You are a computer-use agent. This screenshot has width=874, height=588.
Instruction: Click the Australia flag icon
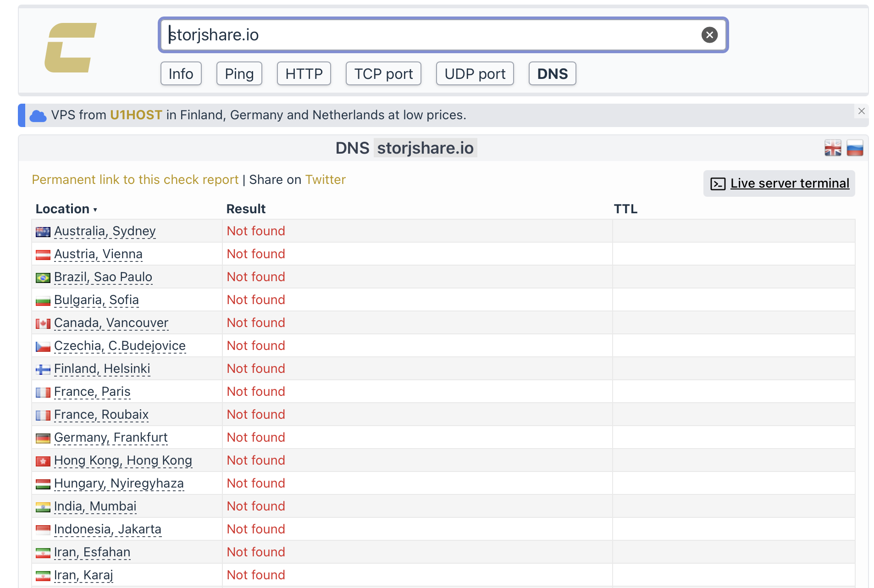[x=43, y=232]
